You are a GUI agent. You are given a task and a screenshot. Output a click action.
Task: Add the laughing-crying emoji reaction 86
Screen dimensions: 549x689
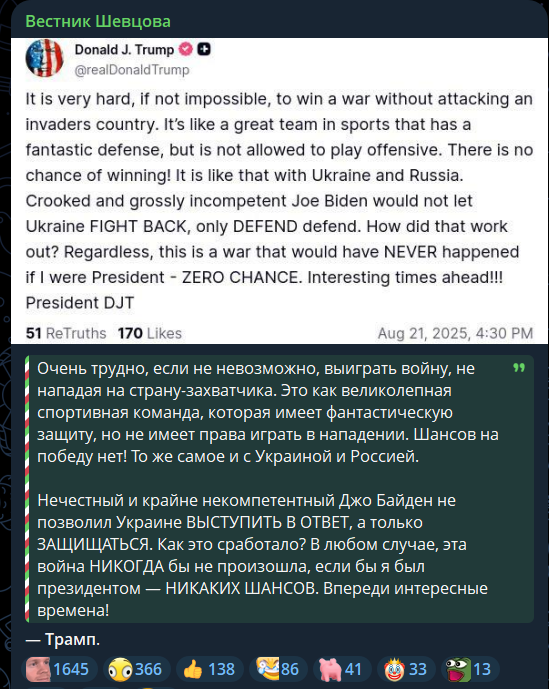[x=278, y=669]
